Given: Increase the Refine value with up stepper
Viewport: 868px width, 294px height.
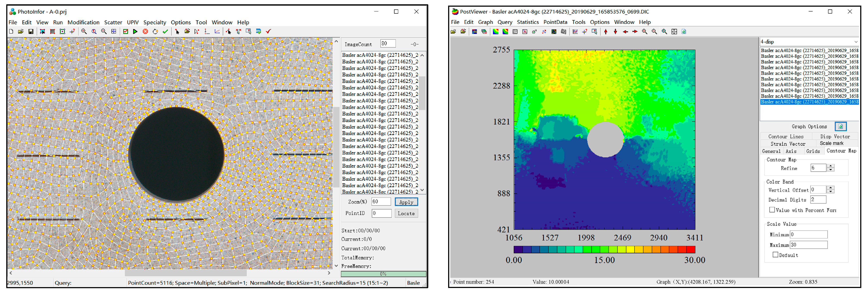Looking at the screenshot, I should [x=831, y=166].
